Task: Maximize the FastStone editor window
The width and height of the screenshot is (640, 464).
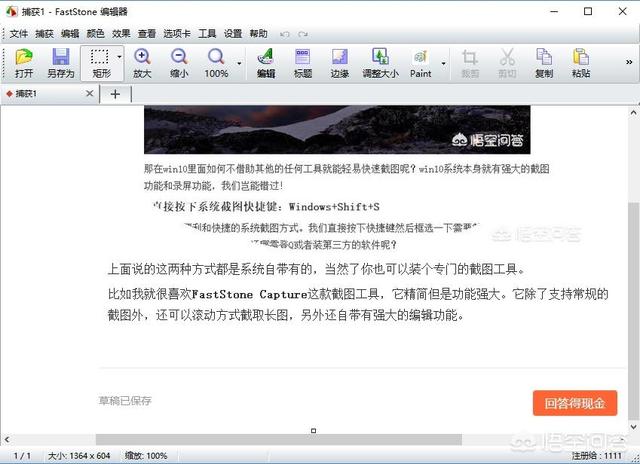Action: click(588, 11)
